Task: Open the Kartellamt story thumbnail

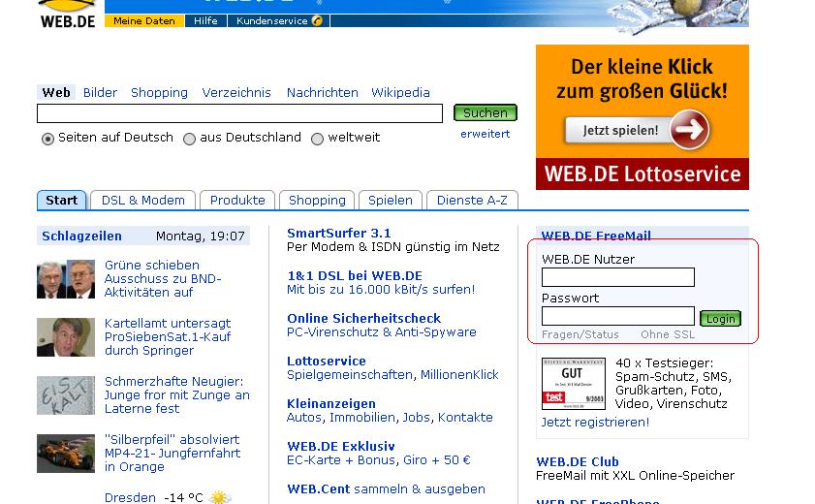Action: point(66,337)
